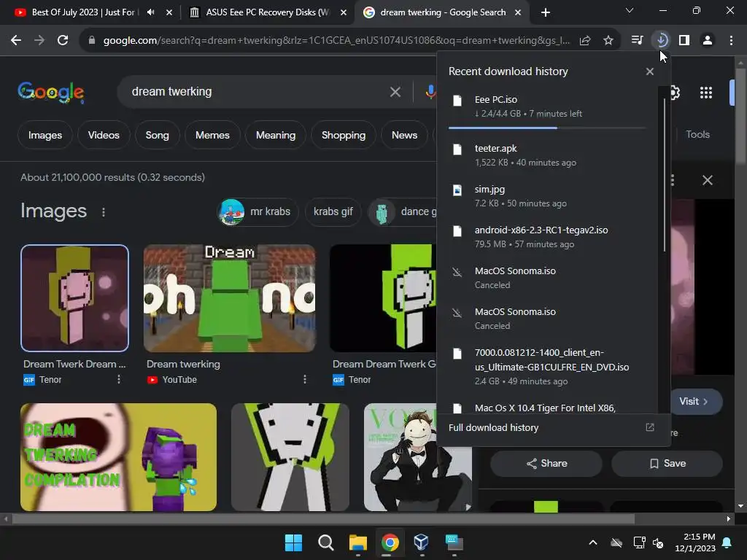The width and height of the screenshot is (747, 560).
Task: Open tab search chevron in title bar
Action: (x=630, y=10)
